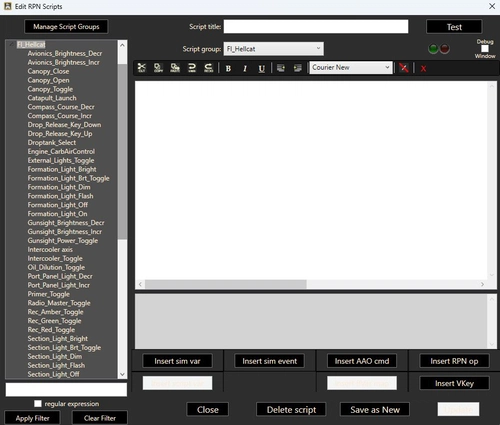Click the decrease indent icon

point(297,68)
